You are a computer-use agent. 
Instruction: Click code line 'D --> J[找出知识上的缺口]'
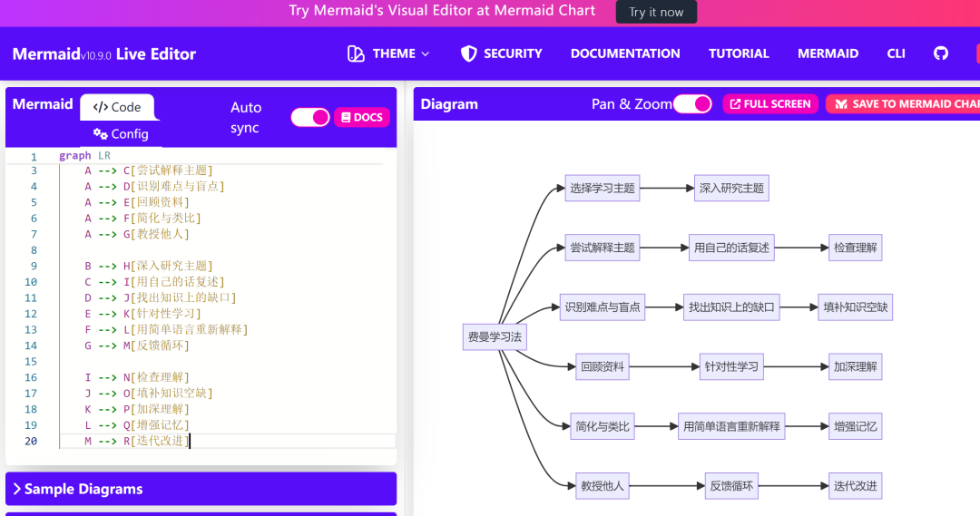click(x=161, y=298)
